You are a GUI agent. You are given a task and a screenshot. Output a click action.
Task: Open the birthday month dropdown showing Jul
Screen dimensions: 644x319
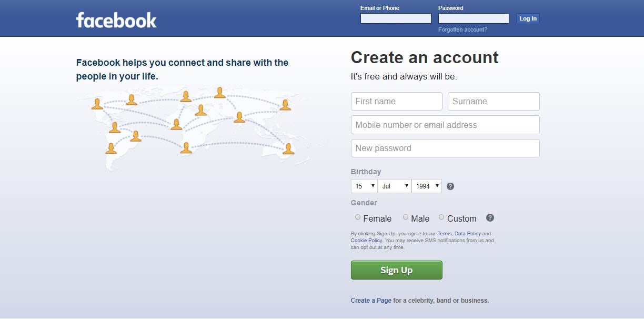pyautogui.click(x=394, y=186)
